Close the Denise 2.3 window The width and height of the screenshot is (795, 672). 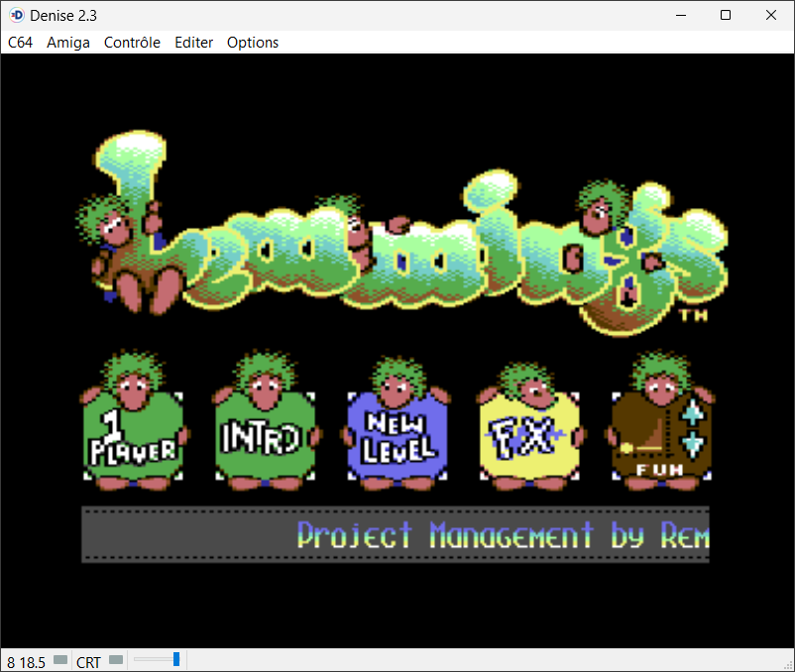(x=770, y=15)
